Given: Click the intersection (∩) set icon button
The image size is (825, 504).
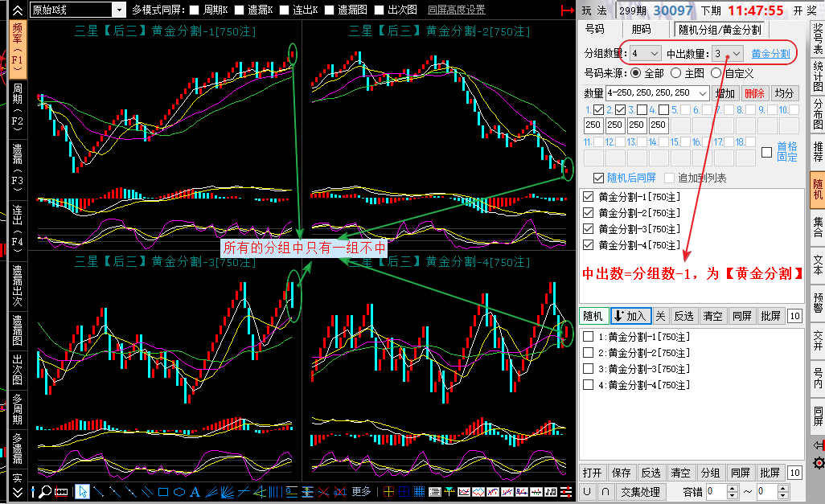Looking at the screenshot, I should pyautogui.click(x=605, y=492).
